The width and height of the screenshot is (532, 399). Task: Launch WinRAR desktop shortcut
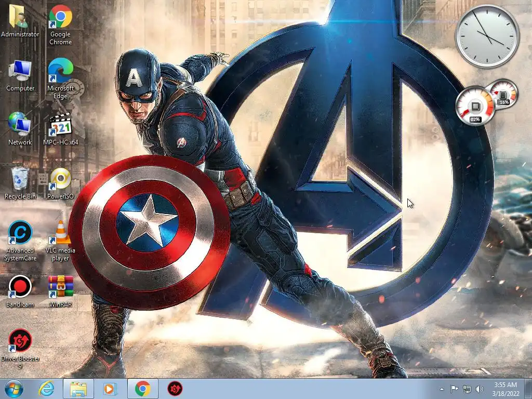[60, 291]
